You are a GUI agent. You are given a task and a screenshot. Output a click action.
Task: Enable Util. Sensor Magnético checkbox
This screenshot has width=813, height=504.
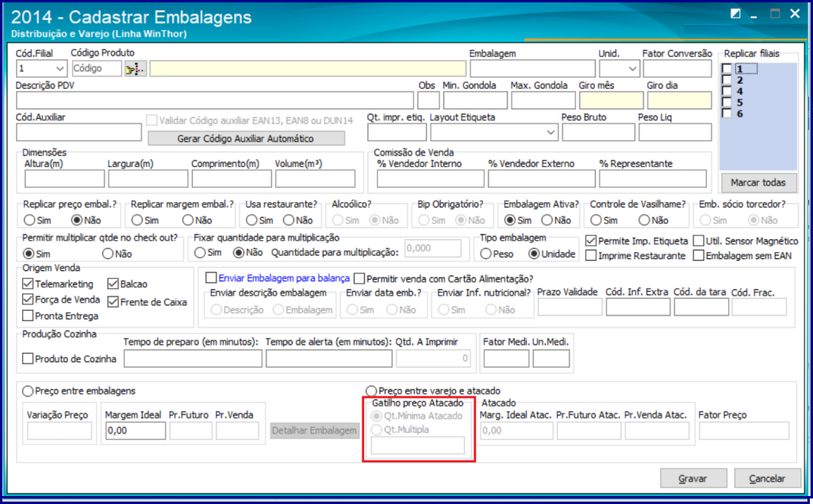[x=699, y=241]
